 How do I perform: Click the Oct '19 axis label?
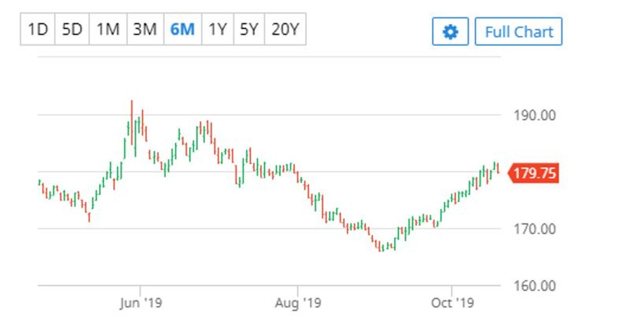[452, 303]
